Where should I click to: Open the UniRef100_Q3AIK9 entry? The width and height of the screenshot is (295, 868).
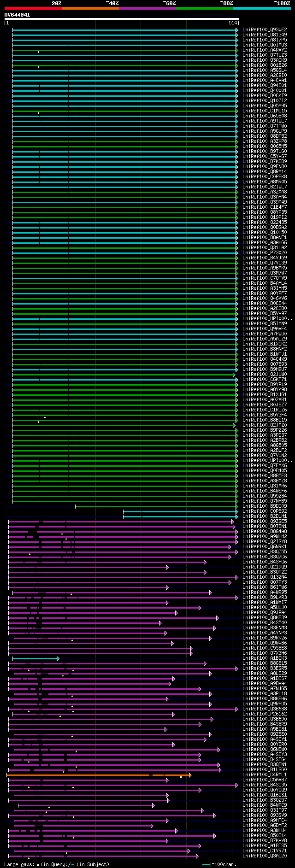click(x=265, y=60)
